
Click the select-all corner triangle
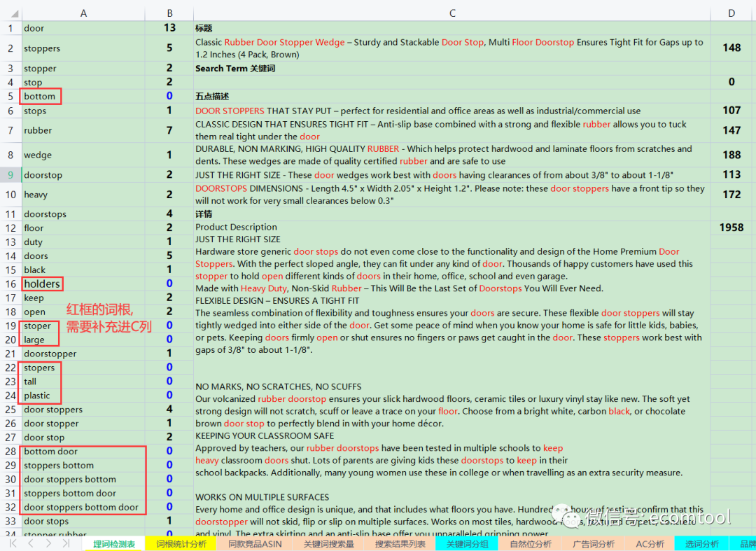pos(15,14)
